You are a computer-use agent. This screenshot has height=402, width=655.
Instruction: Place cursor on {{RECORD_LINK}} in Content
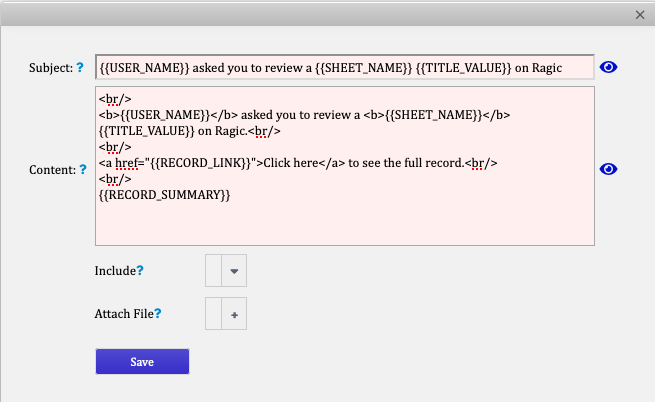click(200, 163)
